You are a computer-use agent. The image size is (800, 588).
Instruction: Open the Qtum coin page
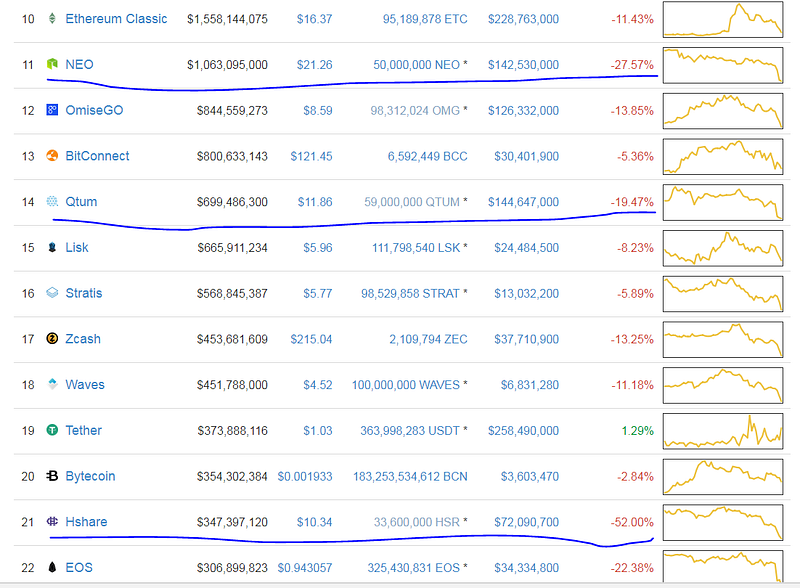pos(81,202)
